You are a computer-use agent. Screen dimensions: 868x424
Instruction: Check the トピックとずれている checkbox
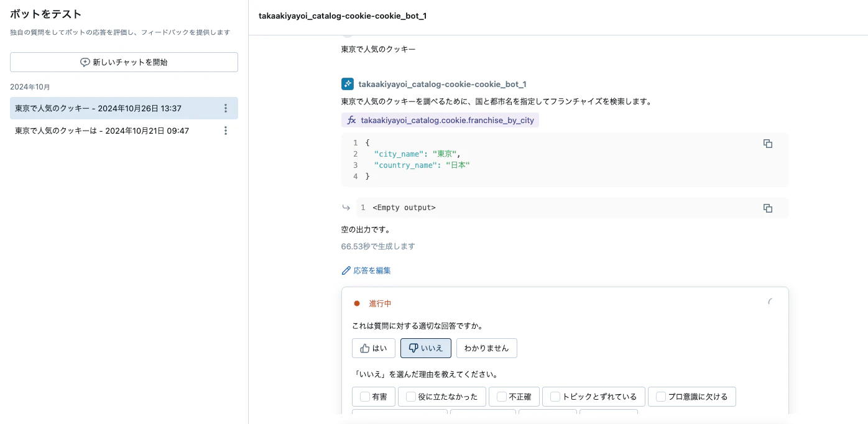[x=555, y=397]
